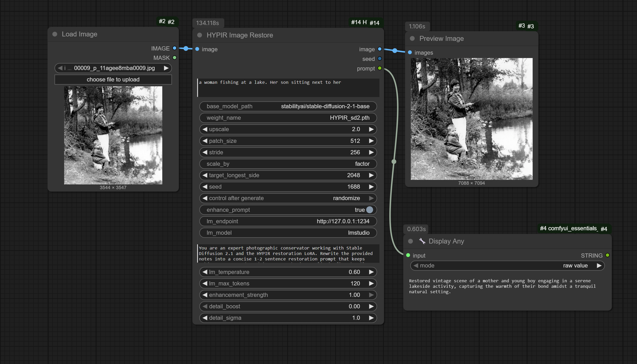The image size is (637, 364).
Task: Change control after generate to next option
Action: click(x=371, y=198)
